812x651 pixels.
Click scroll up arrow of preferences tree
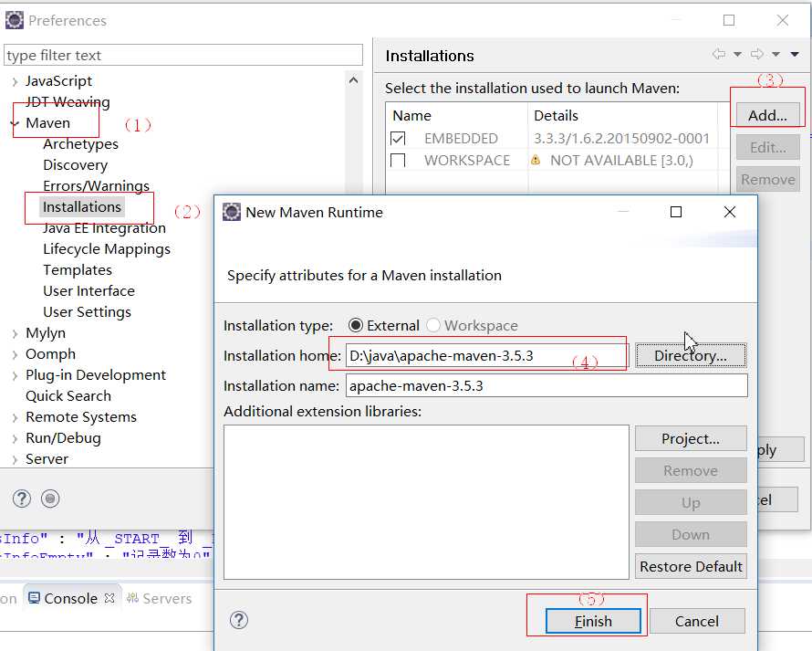coord(354,80)
